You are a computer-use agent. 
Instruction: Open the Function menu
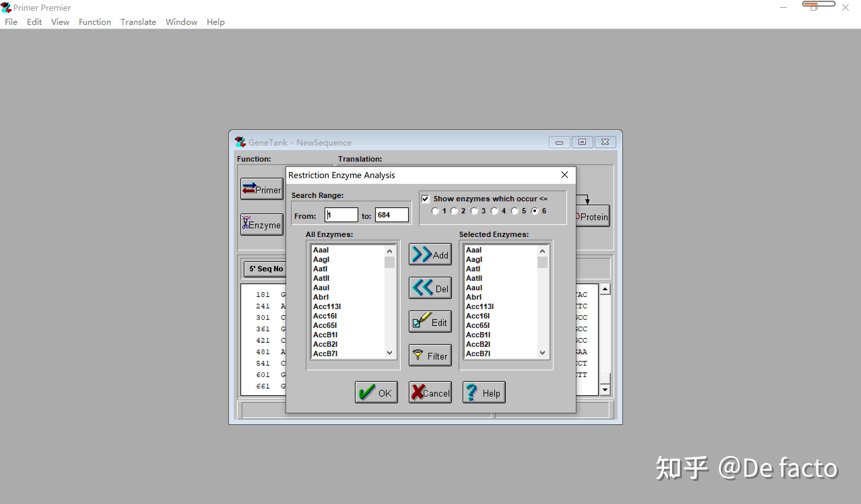95,22
